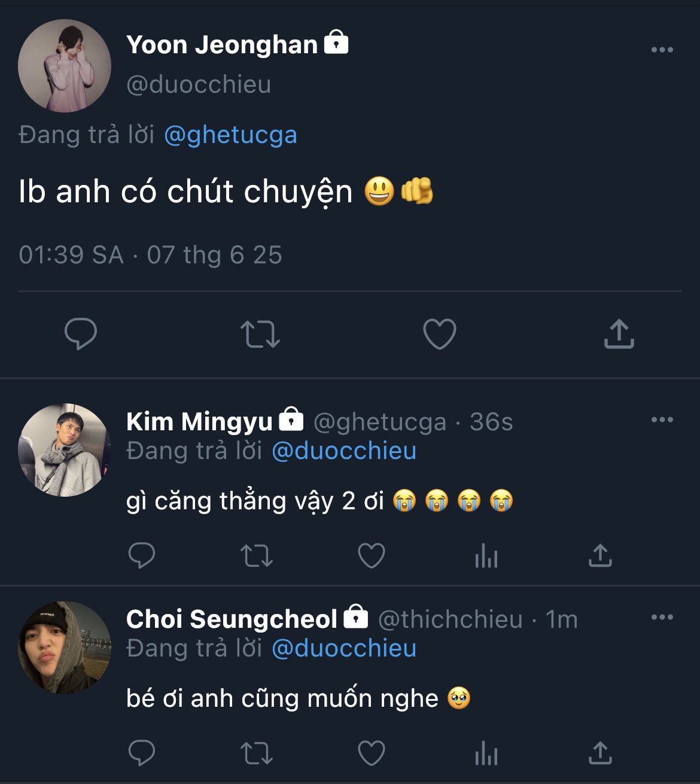Retweet Kim Mingyu's reply
Viewport: 700px width, 784px height.
(256, 556)
